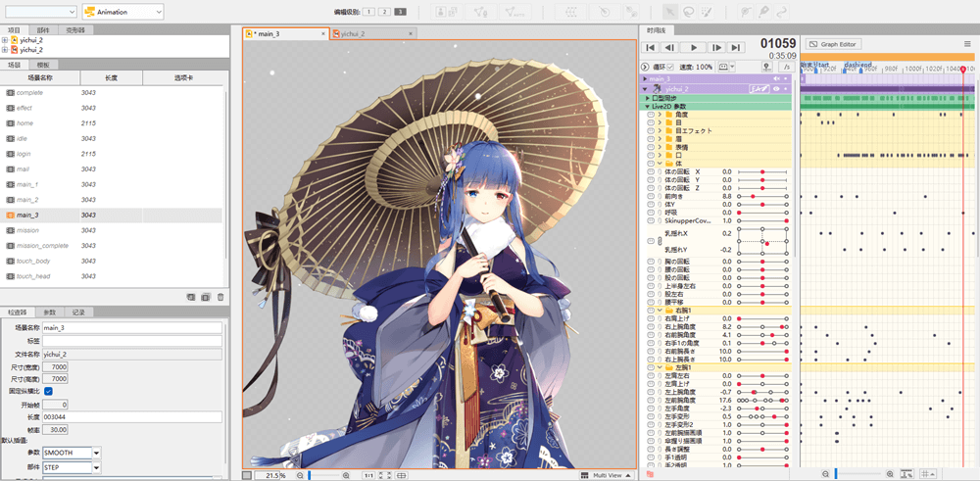Viewport: 980px width, 481px height.
Task: Expand the main_3 timeline track
Action: (645, 79)
